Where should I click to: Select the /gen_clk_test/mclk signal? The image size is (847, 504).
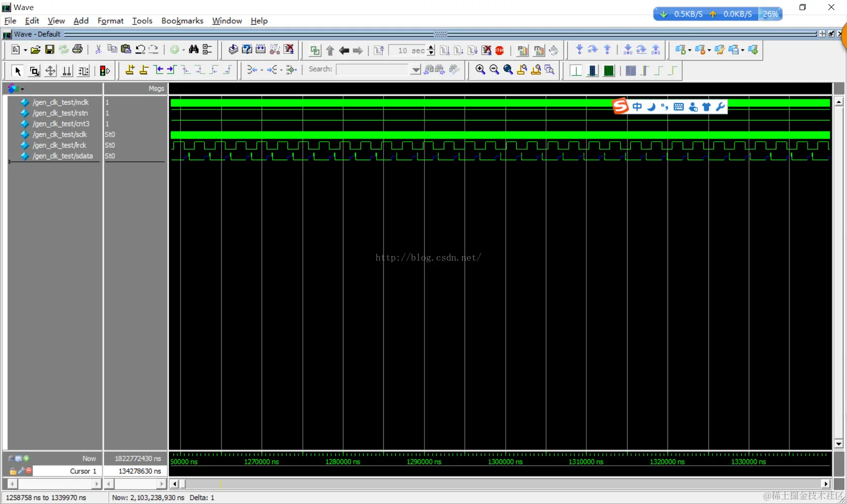click(x=60, y=102)
